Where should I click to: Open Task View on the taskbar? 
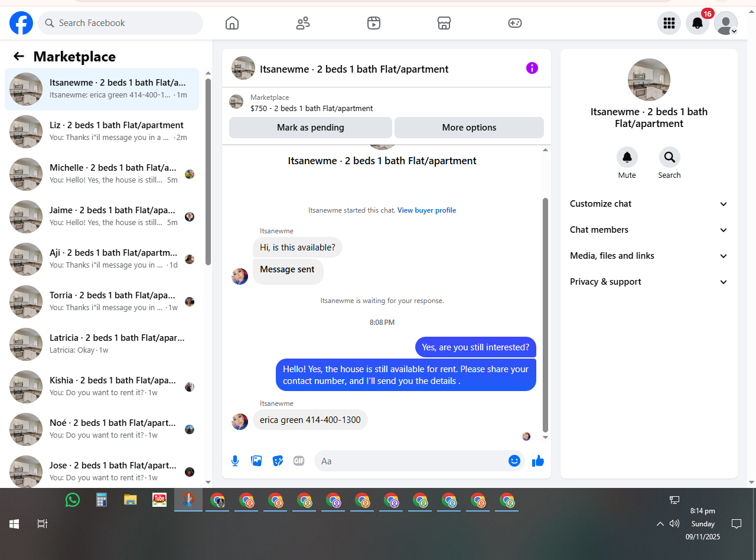click(x=43, y=524)
